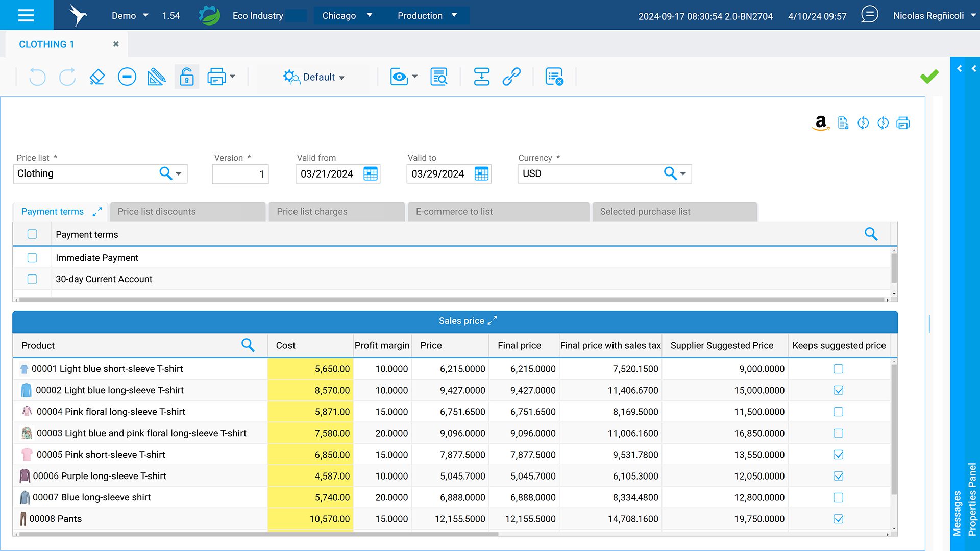Click the Valid from calendar icon
Viewport: 980px width, 551px height.
371,174
